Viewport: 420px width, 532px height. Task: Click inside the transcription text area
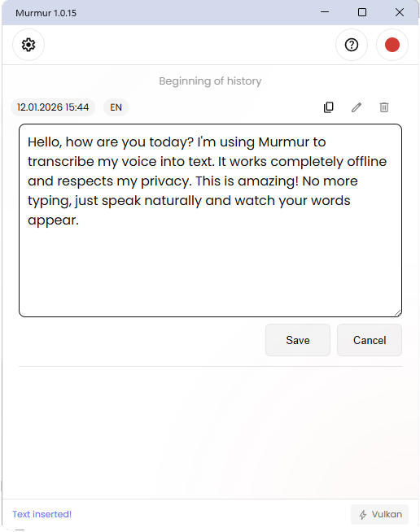click(x=210, y=220)
